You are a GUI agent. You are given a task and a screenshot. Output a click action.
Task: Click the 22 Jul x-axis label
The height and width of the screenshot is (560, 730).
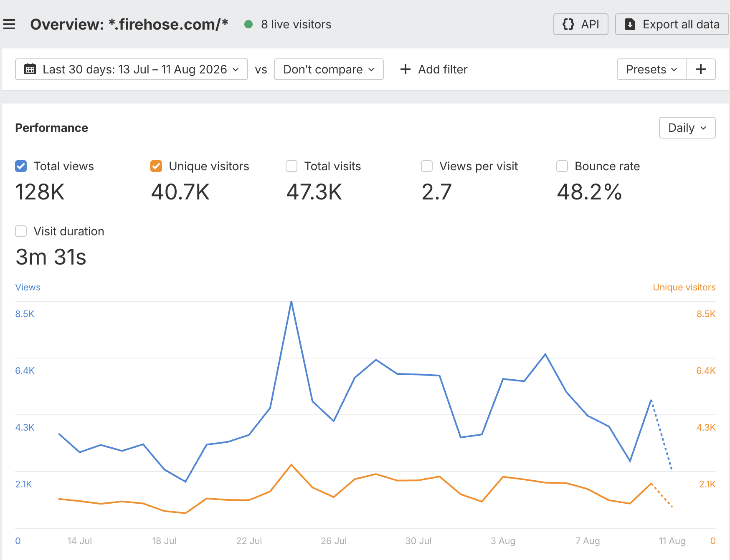pos(249,541)
